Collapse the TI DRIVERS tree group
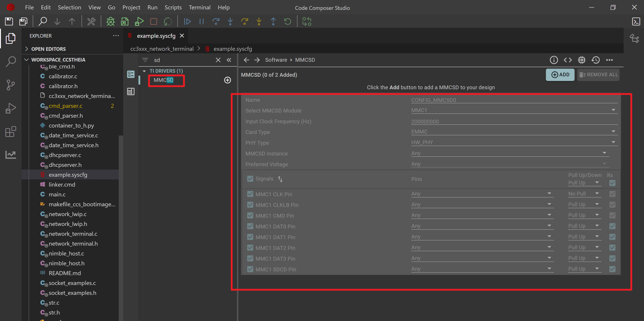 (144, 71)
